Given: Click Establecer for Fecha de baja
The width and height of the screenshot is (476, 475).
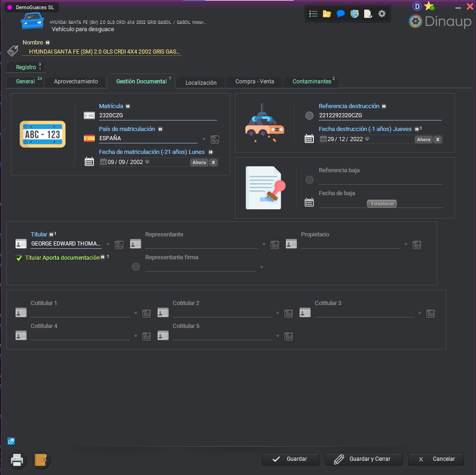Looking at the screenshot, I should (x=382, y=204).
